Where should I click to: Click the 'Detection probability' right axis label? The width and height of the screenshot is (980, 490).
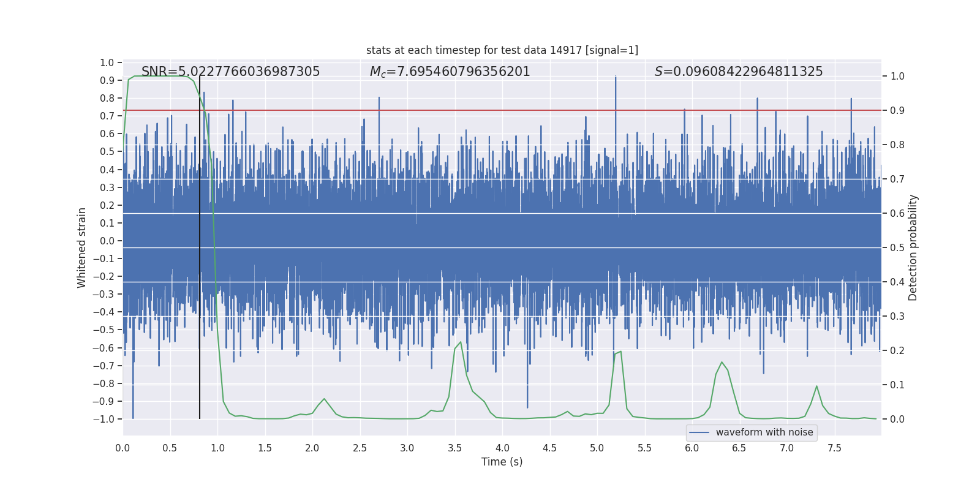coord(913,247)
